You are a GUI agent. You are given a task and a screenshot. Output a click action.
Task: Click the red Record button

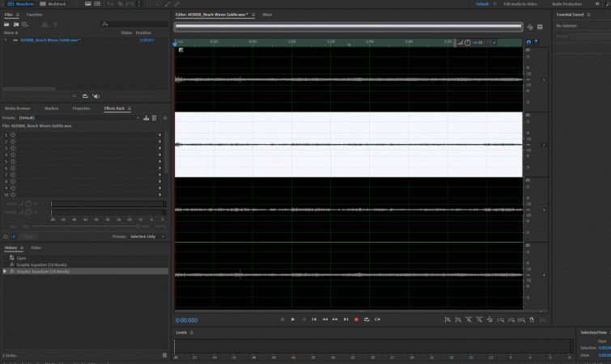[356, 320]
